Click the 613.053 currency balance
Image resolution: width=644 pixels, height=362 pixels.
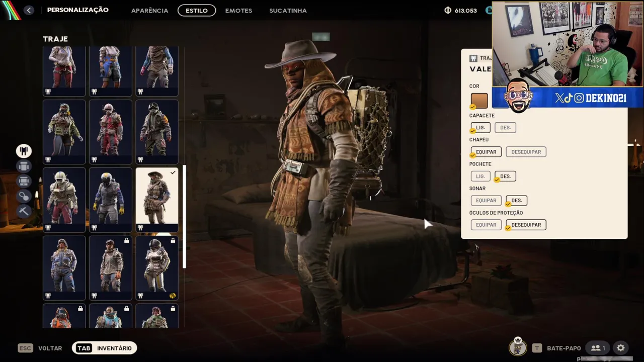click(x=465, y=11)
